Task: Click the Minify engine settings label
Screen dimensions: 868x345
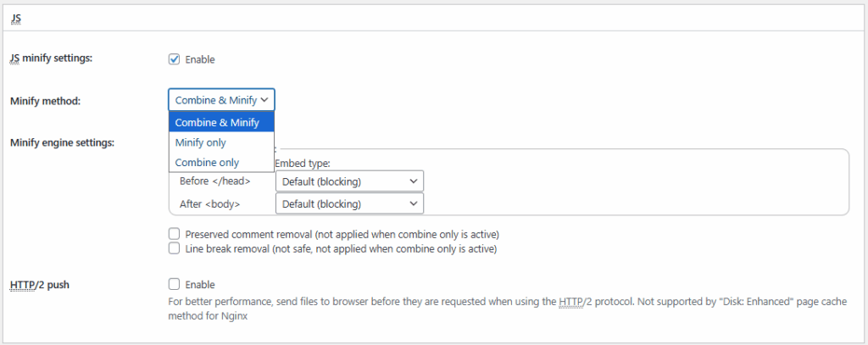Action: [x=62, y=142]
